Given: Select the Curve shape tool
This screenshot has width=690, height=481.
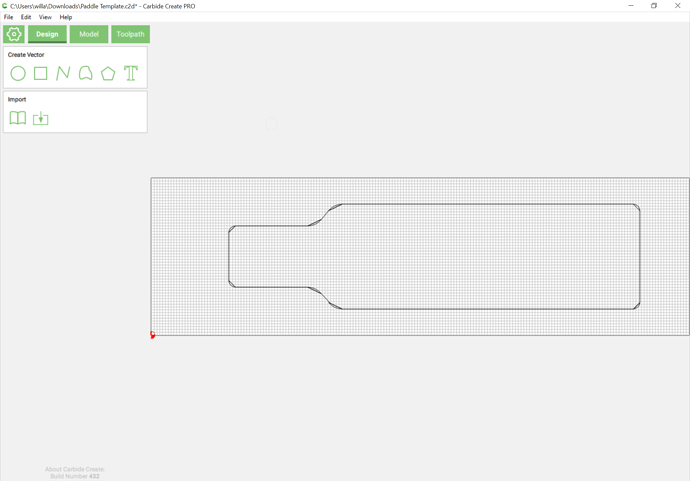Looking at the screenshot, I should tap(86, 73).
